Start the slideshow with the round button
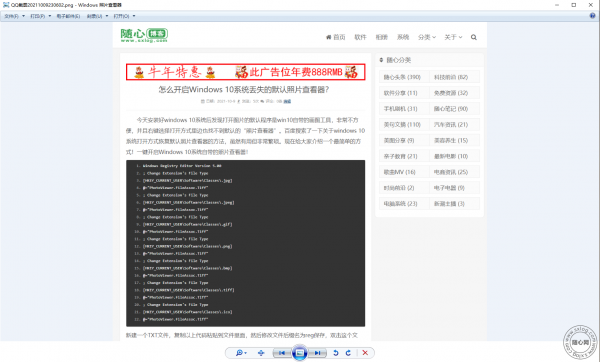Screen dimensions: 600x362 [300, 353]
